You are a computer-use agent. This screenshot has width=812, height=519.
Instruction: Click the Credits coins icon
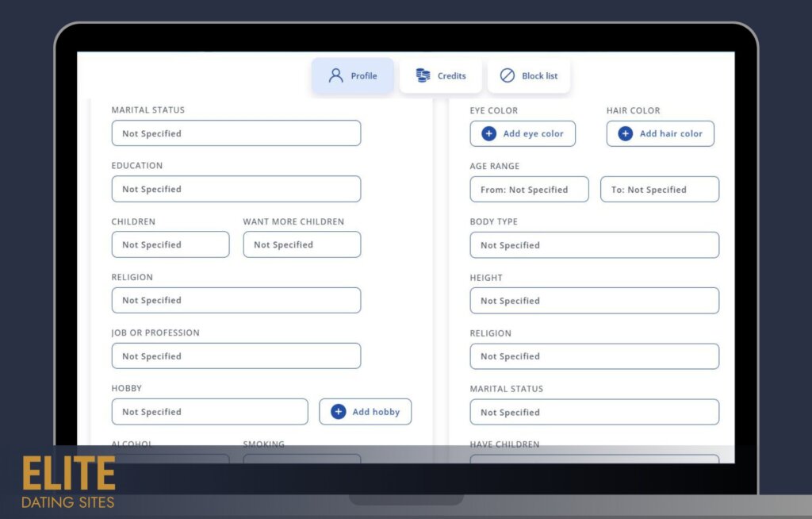pyautogui.click(x=423, y=75)
